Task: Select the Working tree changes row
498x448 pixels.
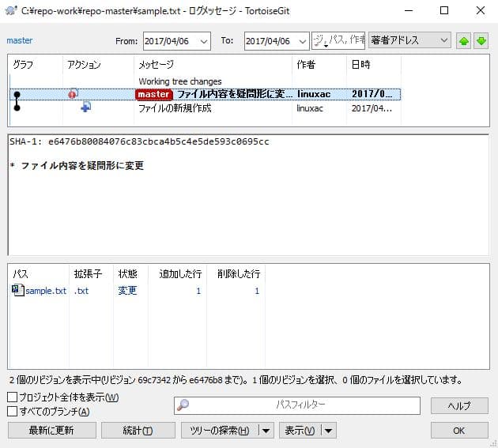Action: [x=205, y=81]
